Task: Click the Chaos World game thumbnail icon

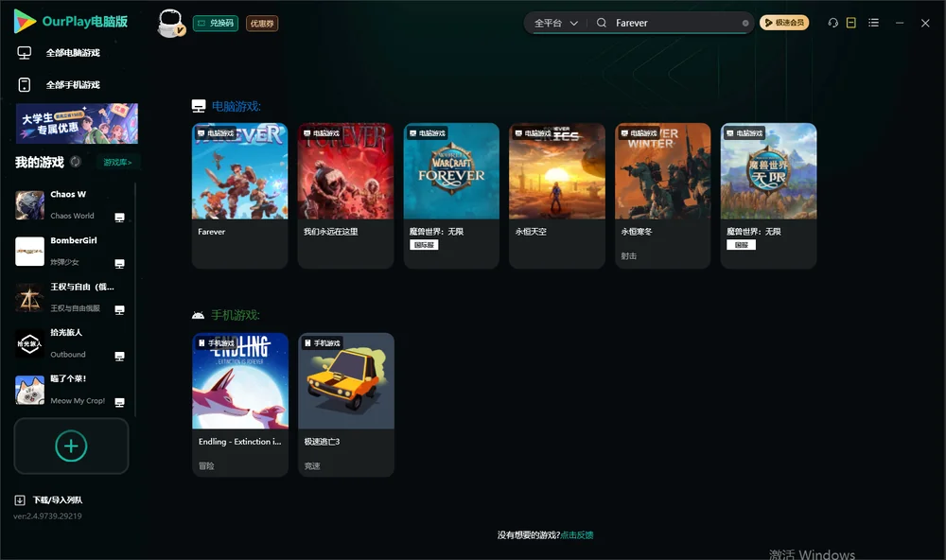Action: tap(29, 205)
